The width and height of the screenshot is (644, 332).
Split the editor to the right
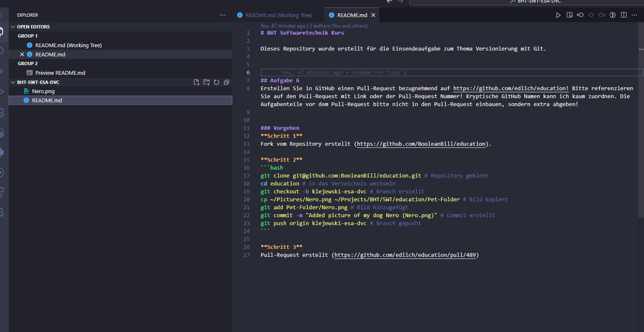click(x=624, y=15)
